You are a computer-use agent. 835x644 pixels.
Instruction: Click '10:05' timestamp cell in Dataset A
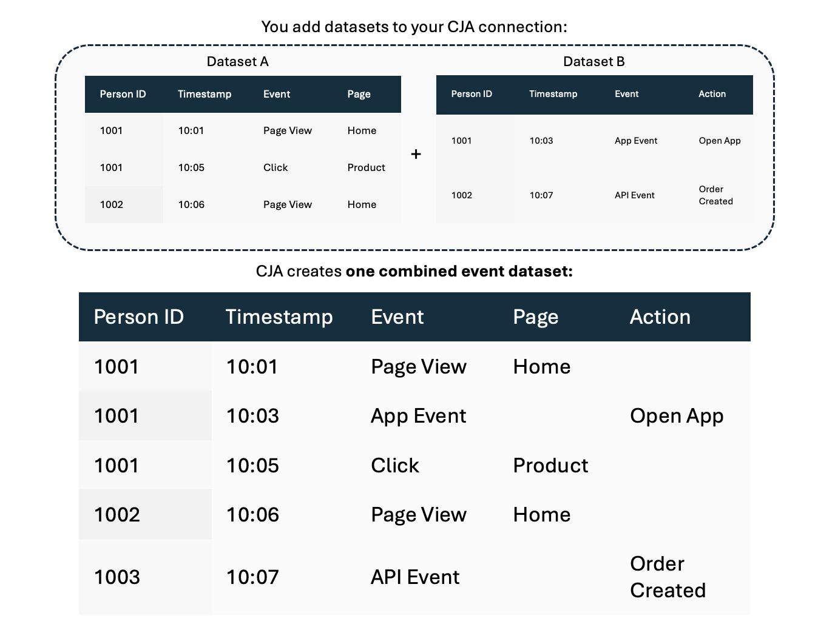coord(191,167)
